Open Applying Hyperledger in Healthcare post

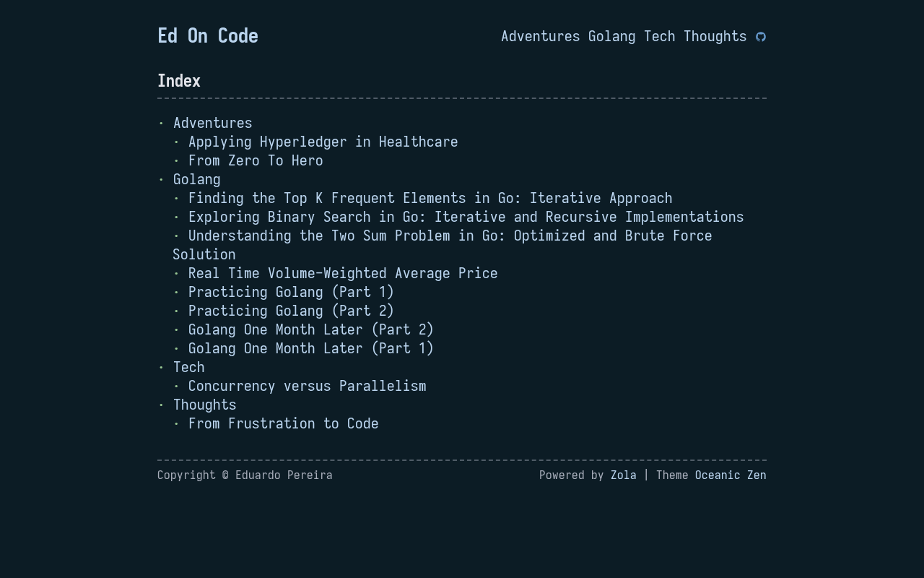click(323, 142)
